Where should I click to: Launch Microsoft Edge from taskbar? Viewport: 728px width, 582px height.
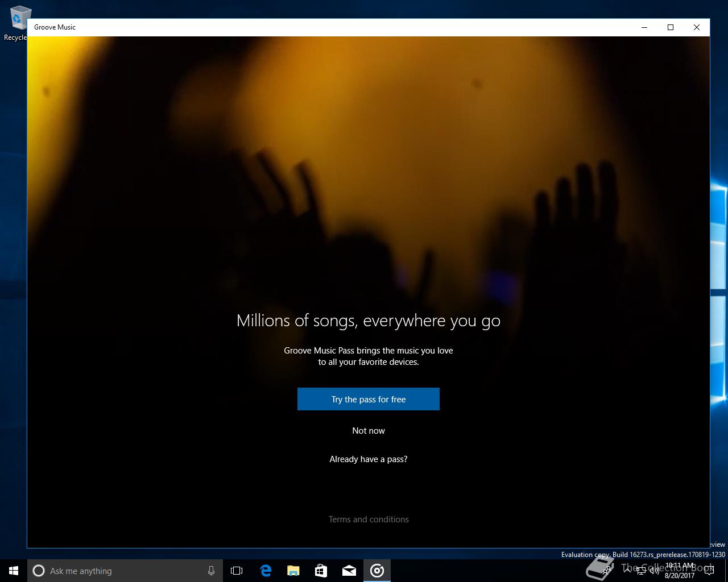pos(265,571)
